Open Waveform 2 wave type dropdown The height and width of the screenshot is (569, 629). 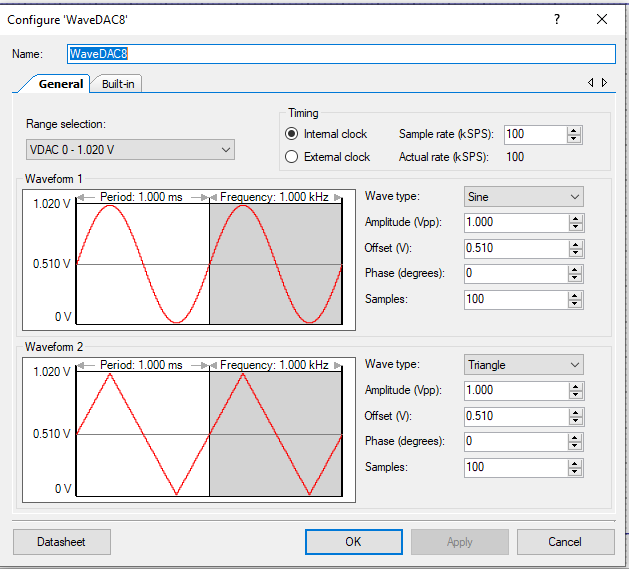tap(523, 365)
